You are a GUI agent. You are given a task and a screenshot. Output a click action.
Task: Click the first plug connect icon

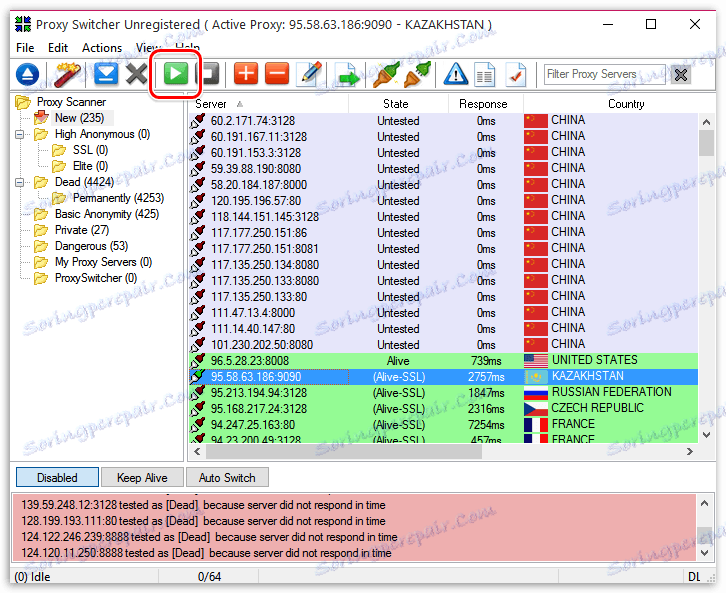pyautogui.click(x=386, y=74)
